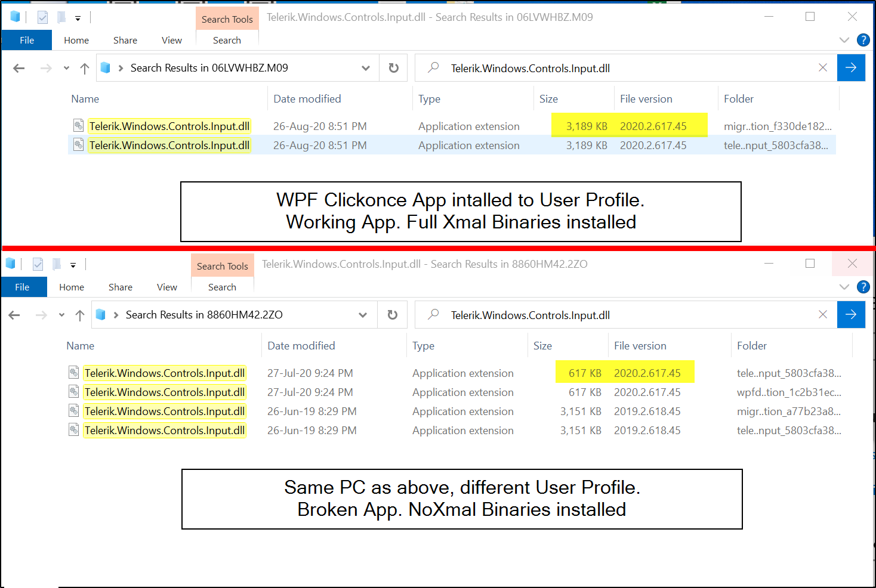This screenshot has height=588, width=876.
Task: Click 3,189 KB size in migr..tion_f330de182 row
Action: coord(587,126)
